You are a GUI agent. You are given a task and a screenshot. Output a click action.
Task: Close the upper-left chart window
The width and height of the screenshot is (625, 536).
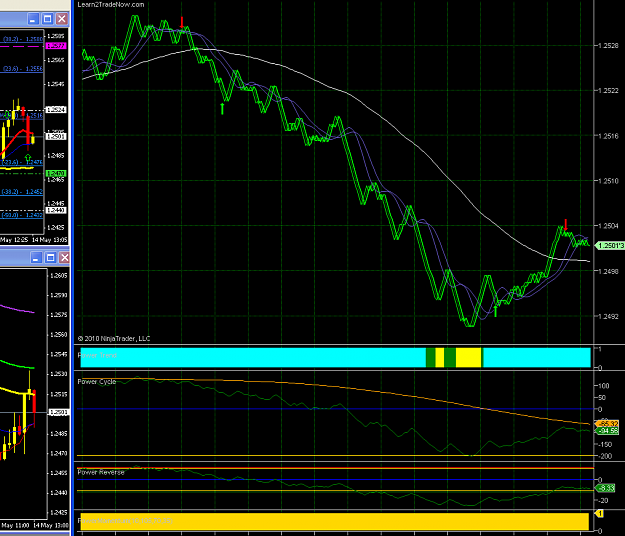pyautogui.click(x=62, y=19)
